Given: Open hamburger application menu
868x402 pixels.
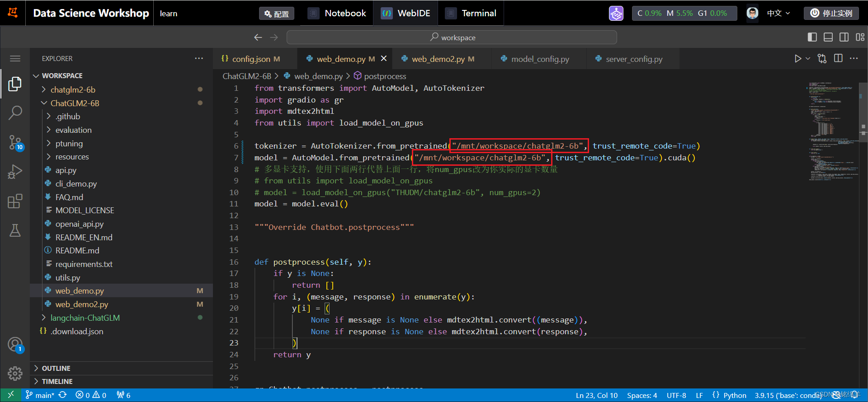Looking at the screenshot, I should (x=15, y=59).
